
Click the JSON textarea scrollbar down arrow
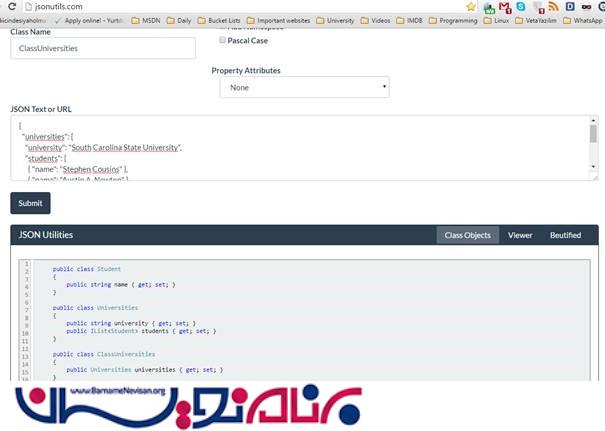coord(593,166)
